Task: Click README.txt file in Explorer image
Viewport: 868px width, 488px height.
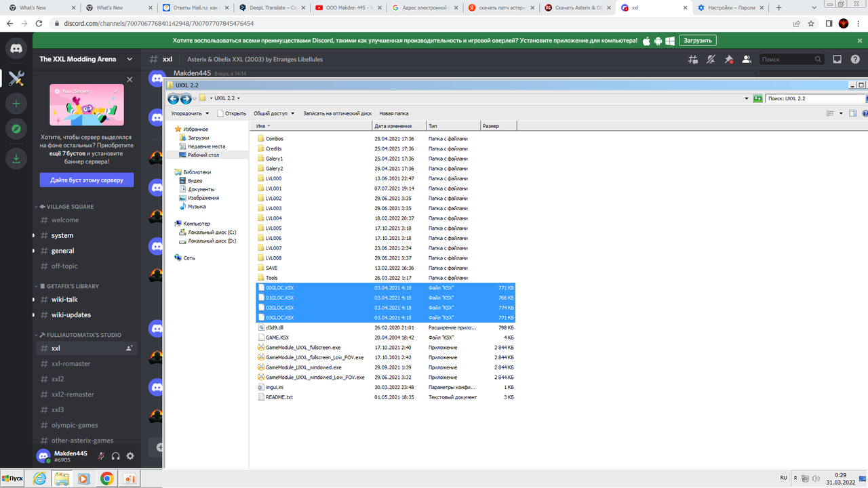Action: tap(275, 397)
